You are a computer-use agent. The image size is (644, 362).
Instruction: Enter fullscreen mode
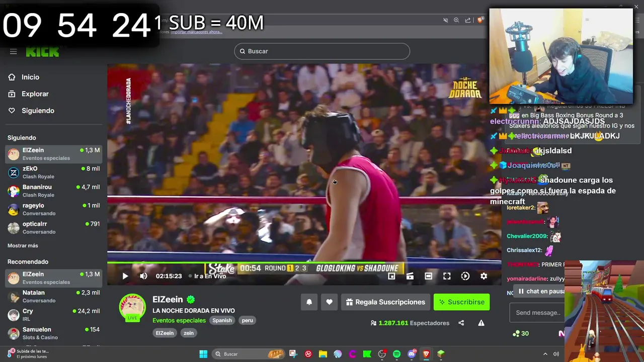pos(447,276)
